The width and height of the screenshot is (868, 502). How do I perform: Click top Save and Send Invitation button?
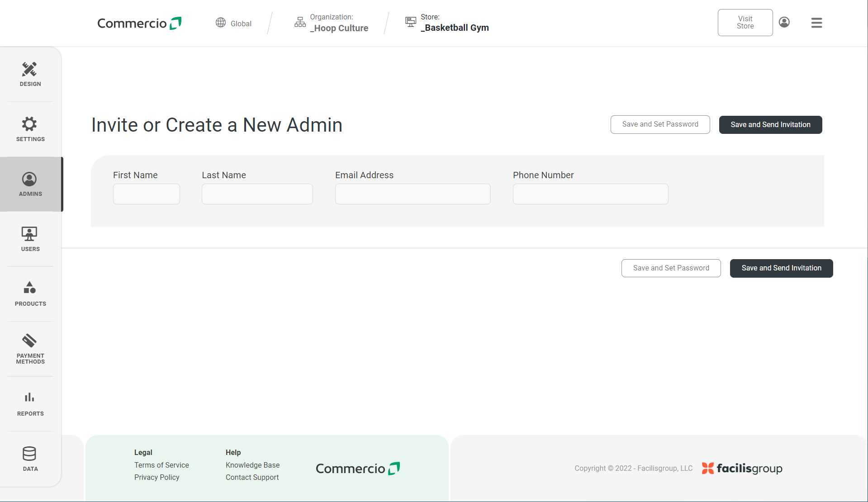click(x=770, y=124)
